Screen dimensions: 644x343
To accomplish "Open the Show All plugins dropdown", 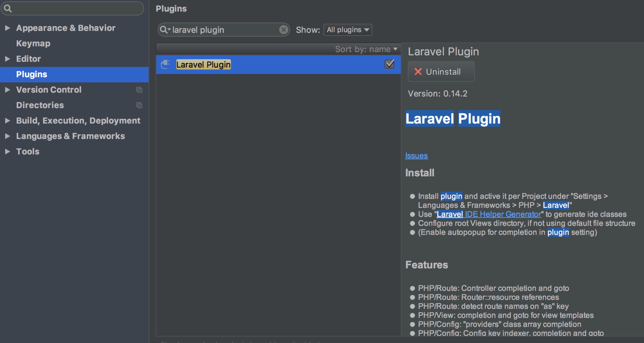I will 348,30.
